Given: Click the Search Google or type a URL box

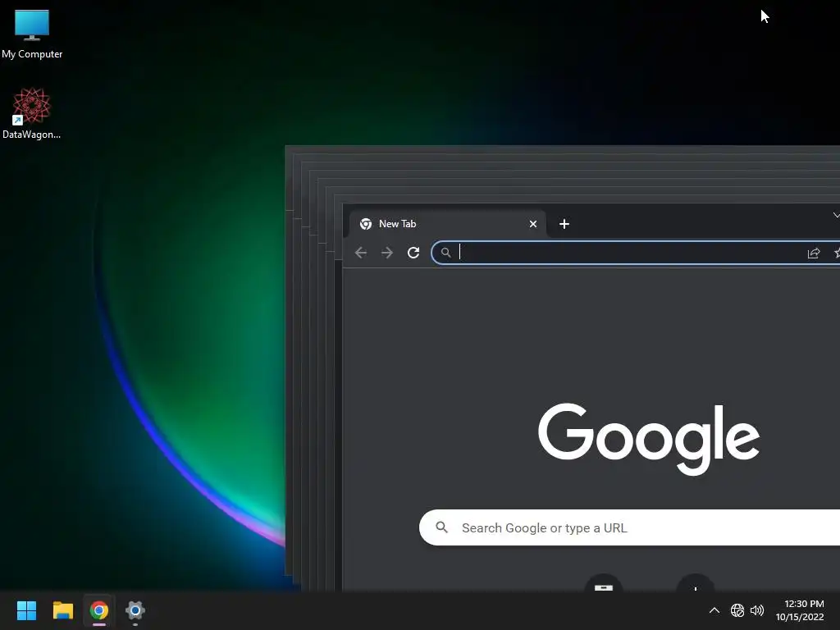Looking at the screenshot, I should click(x=629, y=527).
